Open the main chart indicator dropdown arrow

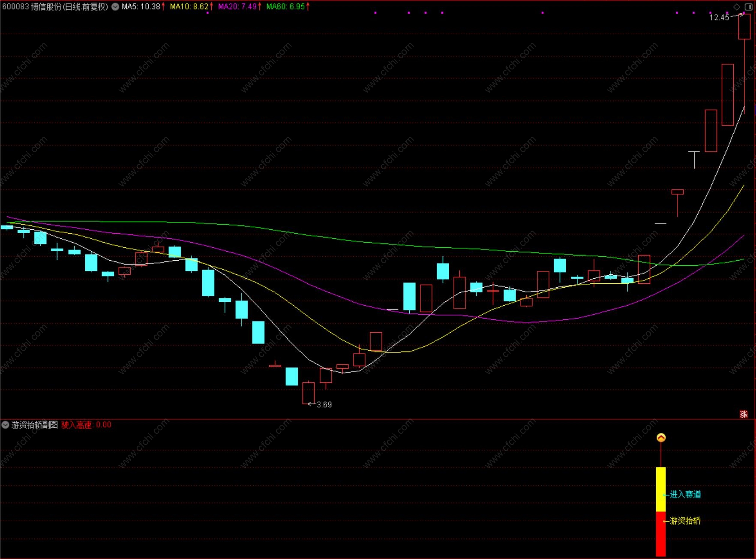point(115,6)
